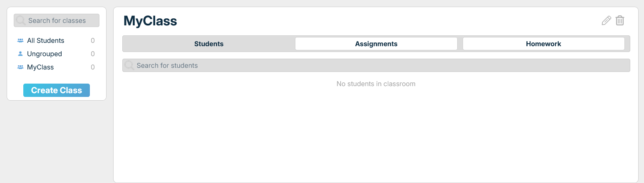Click the trash can delete icon
Image resolution: width=644 pixels, height=183 pixels.
coord(620,20)
